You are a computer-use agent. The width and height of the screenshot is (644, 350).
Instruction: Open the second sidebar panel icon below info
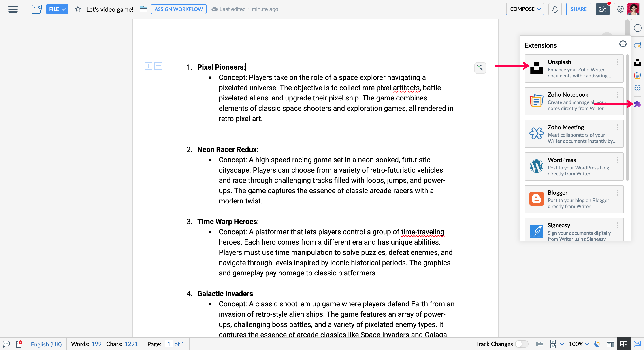637,45
